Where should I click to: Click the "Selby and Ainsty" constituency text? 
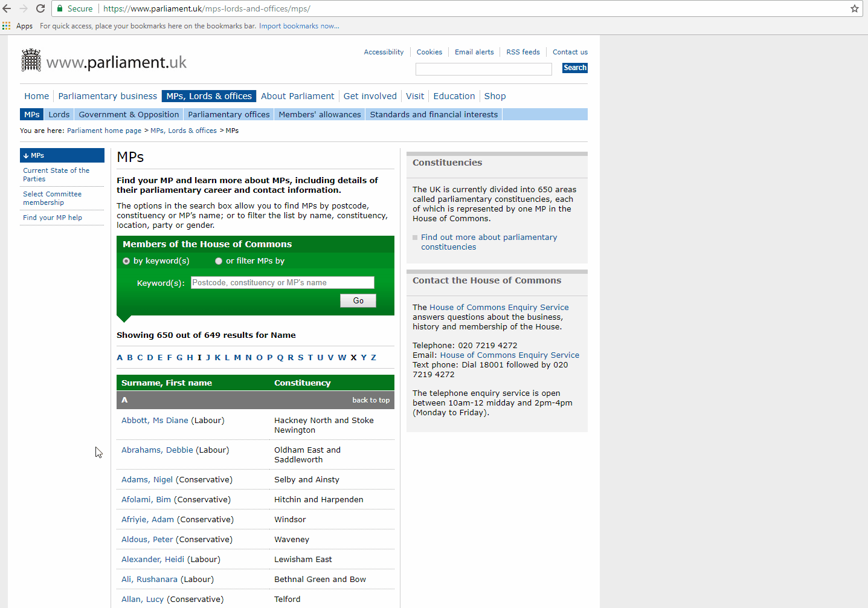pyautogui.click(x=307, y=480)
